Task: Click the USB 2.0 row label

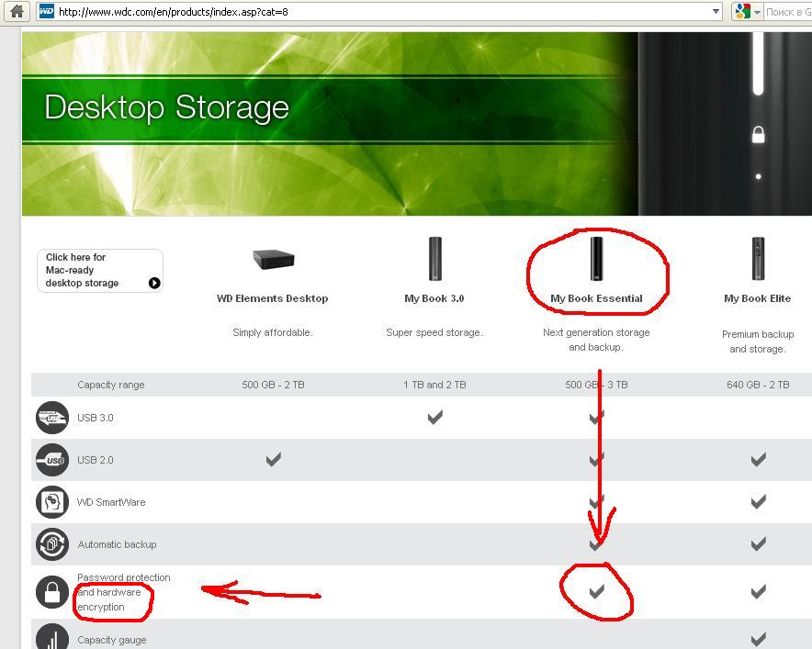Action: tap(96, 460)
